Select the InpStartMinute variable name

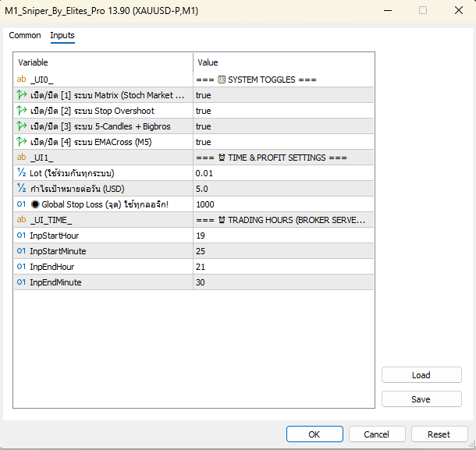pyautogui.click(x=58, y=251)
